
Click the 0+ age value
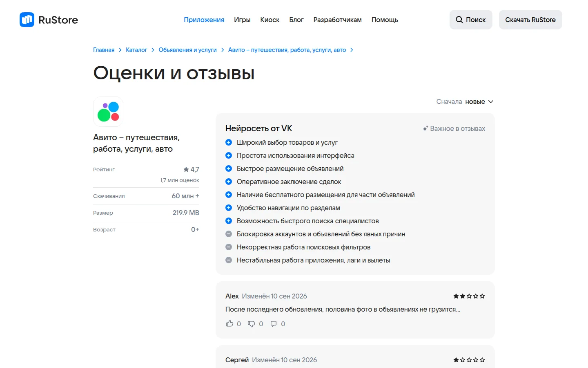(x=195, y=229)
